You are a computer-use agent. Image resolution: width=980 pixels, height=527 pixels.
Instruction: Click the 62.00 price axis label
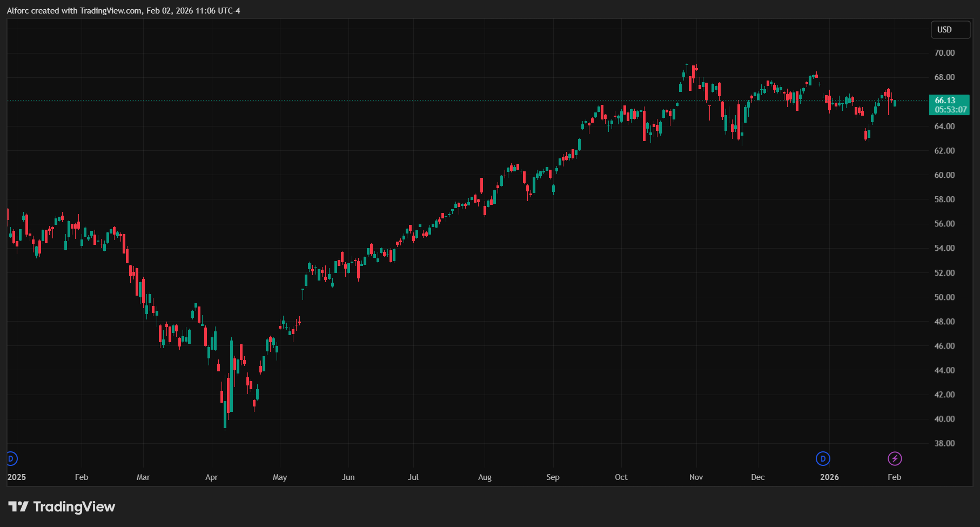(944, 151)
